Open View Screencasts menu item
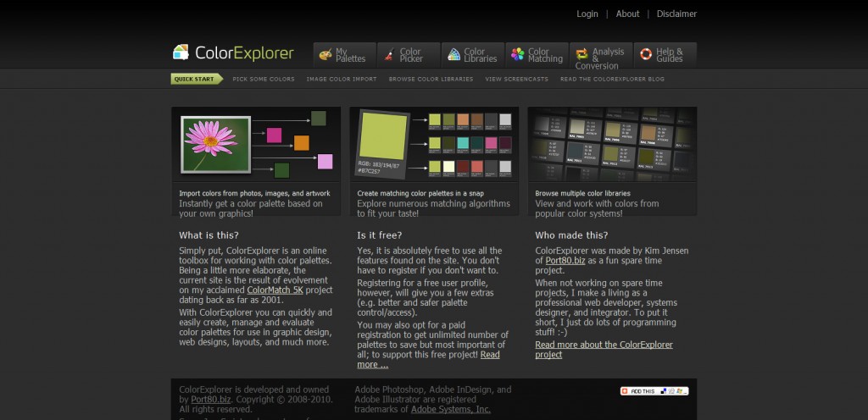This screenshot has width=868, height=420. (x=516, y=79)
